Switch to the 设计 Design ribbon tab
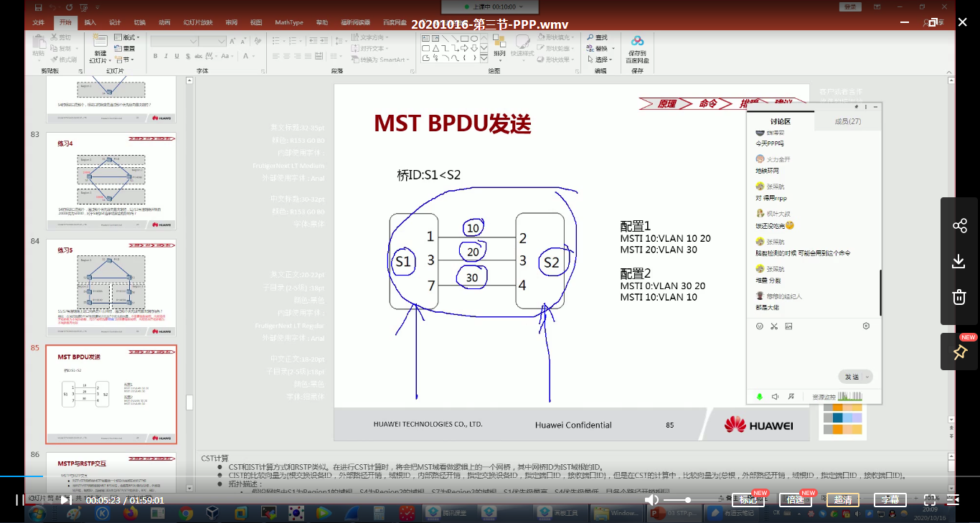The image size is (980, 523). click(x=115, y=22)
